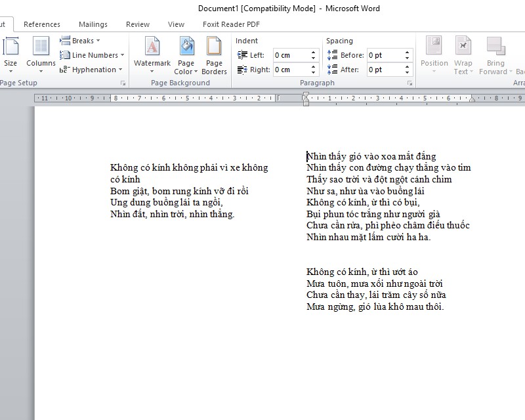The height and width of the screenshot is (420, 525).
Task: Expand the Wrap Text dropdown arrow
Action: (471, 72)
